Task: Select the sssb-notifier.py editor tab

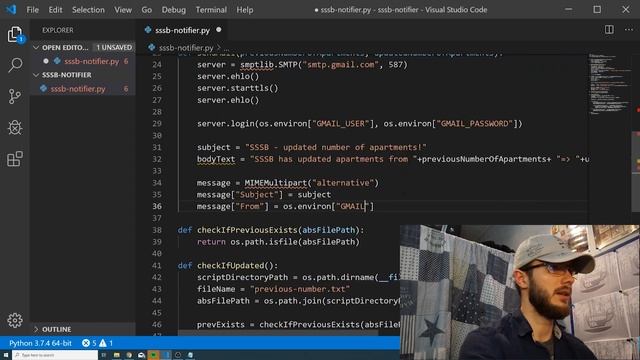Action: click(x=183, y=30)
